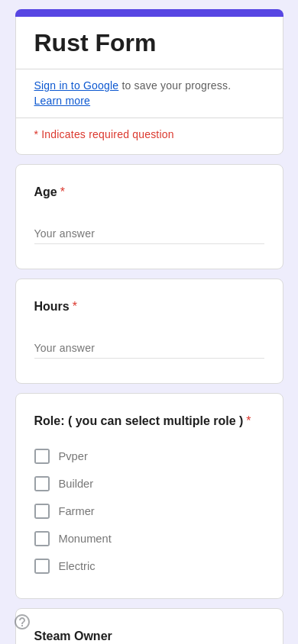Toggle the Electric checkbox
Image resolution: width=298 pixels, height=644 pixels.
click(x=42, y=566)
